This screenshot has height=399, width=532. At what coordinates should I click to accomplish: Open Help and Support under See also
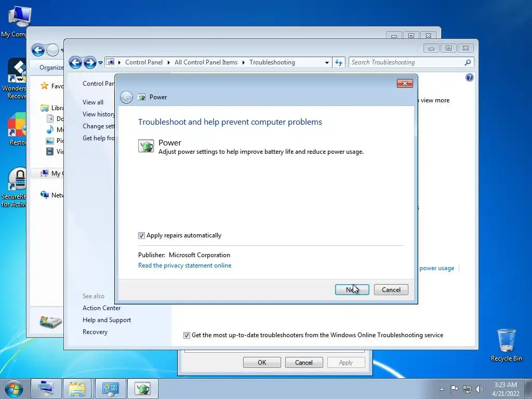tap(107, 320)
